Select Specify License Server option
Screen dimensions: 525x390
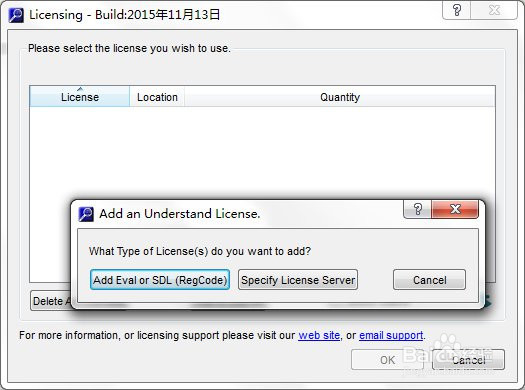(298, 280)
